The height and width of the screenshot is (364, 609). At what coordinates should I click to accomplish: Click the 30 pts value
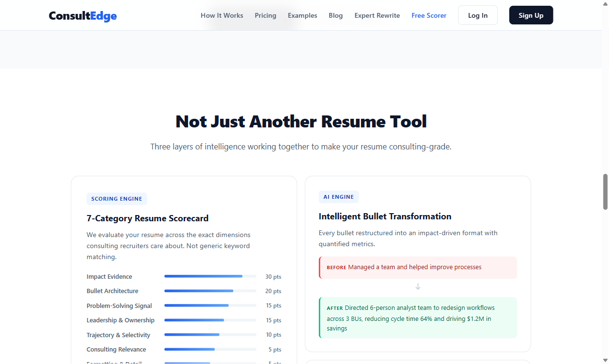[x=273, y=277]
